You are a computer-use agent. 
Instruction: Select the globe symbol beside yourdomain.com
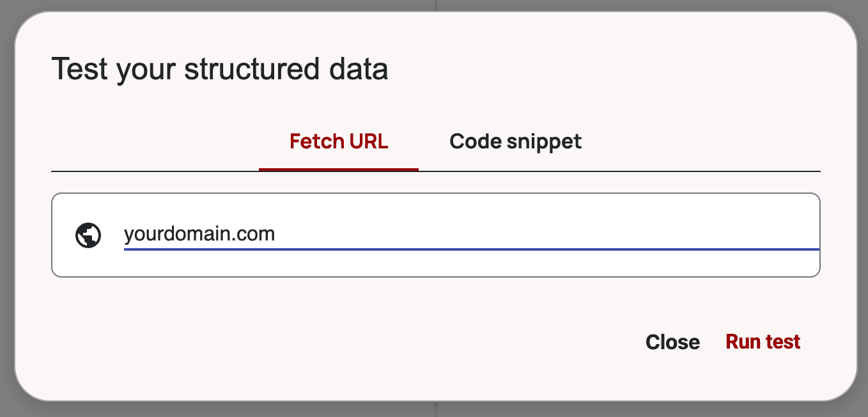88,234
